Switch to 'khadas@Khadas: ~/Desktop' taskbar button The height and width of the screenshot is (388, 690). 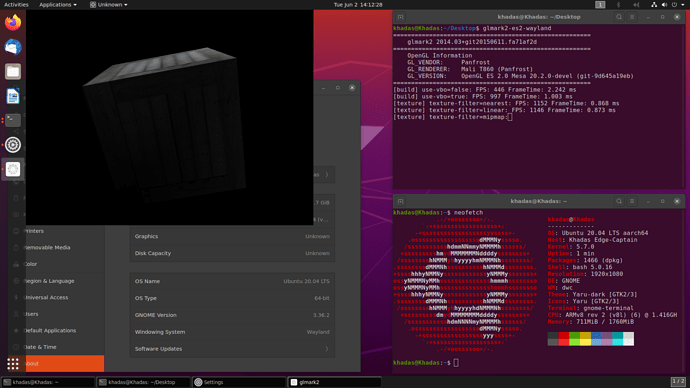144,382
